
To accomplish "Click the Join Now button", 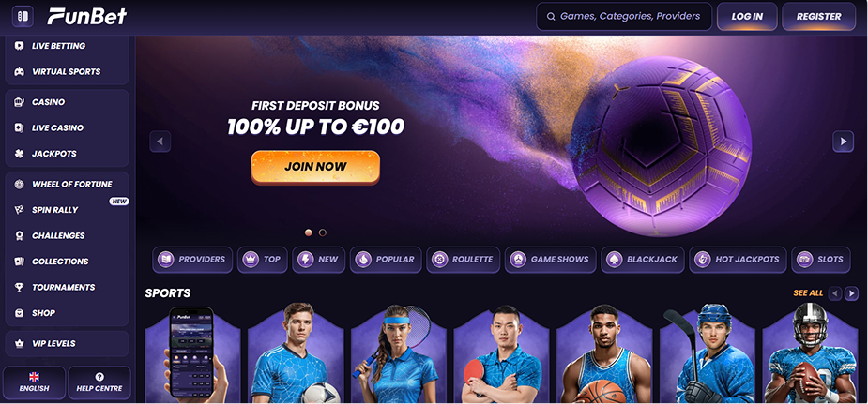I will coord(315,166).
